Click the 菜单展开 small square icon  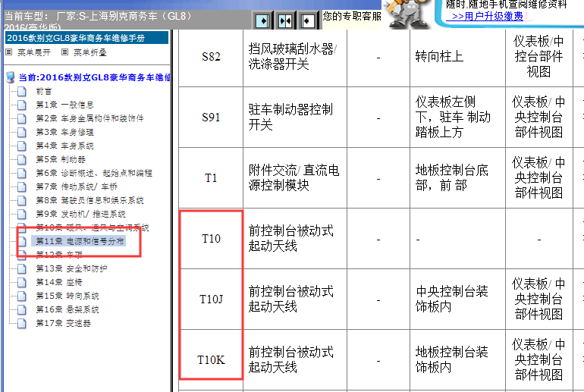point(9,52)
